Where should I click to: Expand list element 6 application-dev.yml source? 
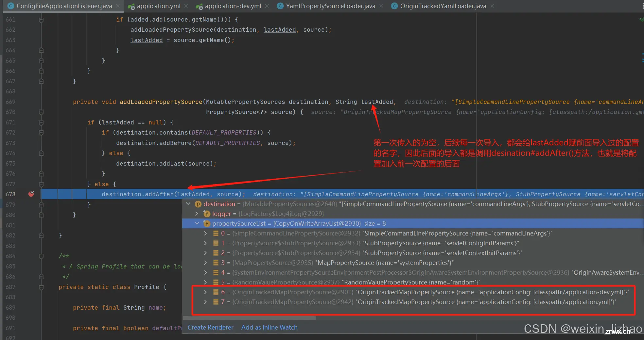[205, 292]
